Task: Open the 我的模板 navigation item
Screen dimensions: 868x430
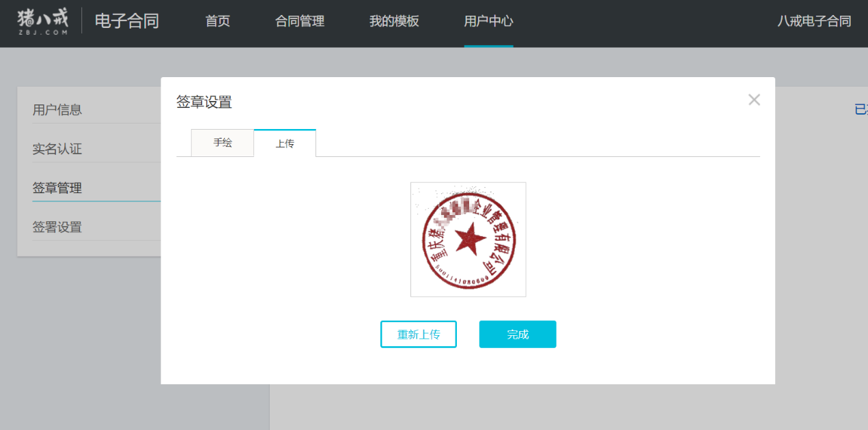Action: click(x=393, y=21)
